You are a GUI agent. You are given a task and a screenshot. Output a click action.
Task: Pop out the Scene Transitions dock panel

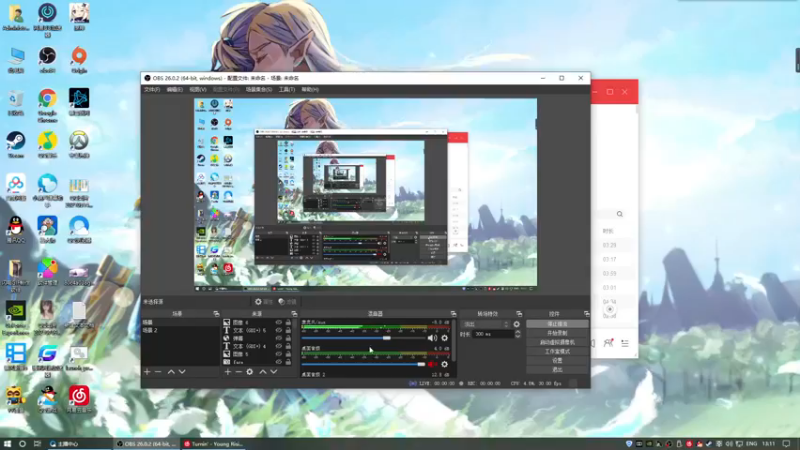(519, 314)
